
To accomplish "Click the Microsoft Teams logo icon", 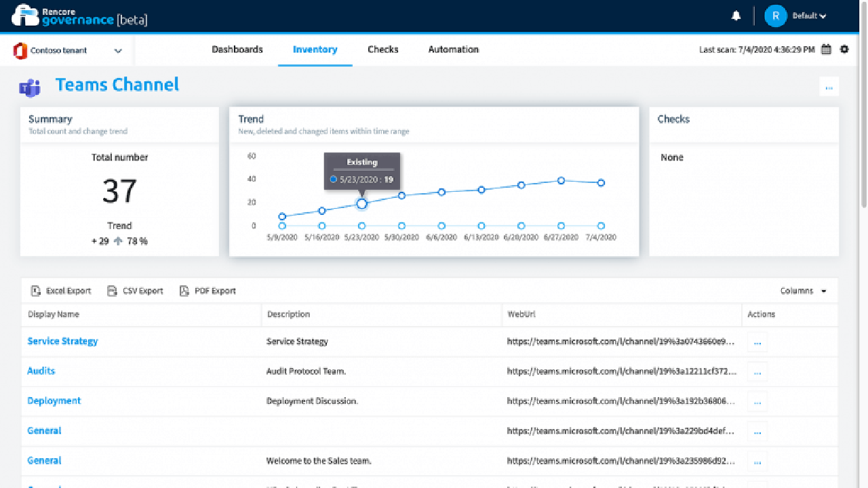I will pos(30,86).
